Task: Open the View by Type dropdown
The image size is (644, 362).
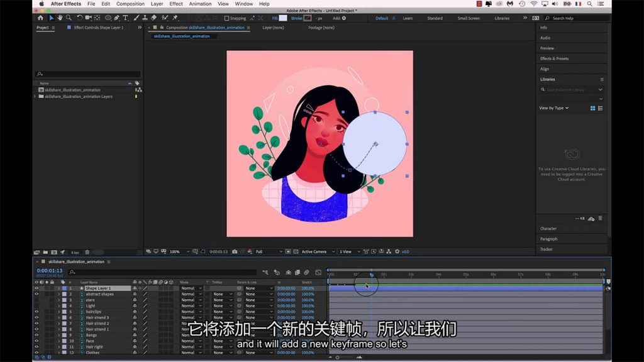Action: click(x=553, y=108)
